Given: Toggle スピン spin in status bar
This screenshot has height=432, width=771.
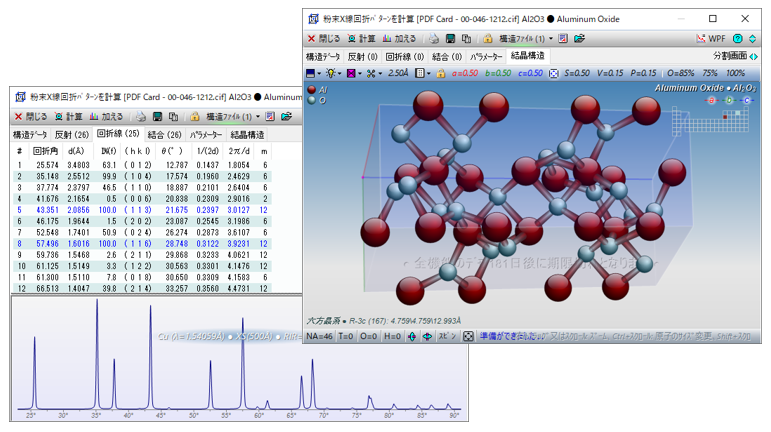Looking at the screenshot, I should tap(447, 336).
